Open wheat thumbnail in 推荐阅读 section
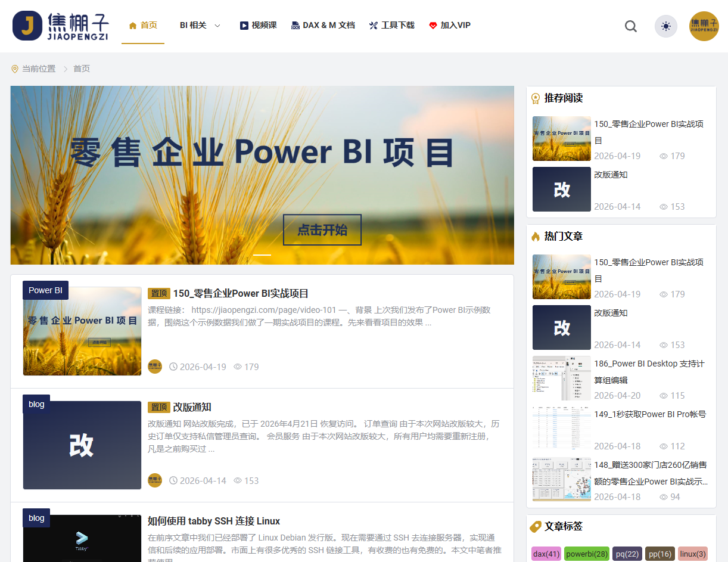The width and height of the screenshot is (728, 562). pos(562,138)
